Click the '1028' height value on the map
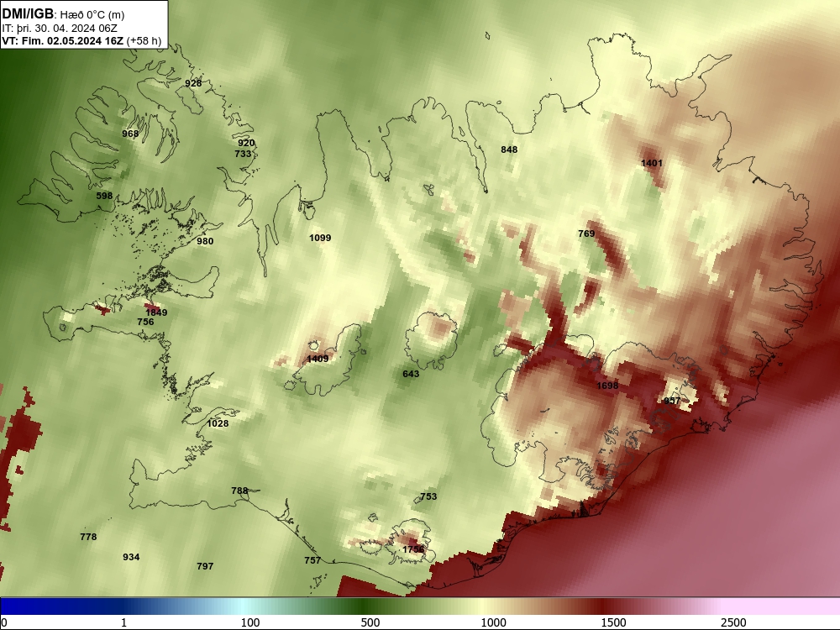Image resolution: width=840 pixels, height=630 pixels. [x=218, y=423]
